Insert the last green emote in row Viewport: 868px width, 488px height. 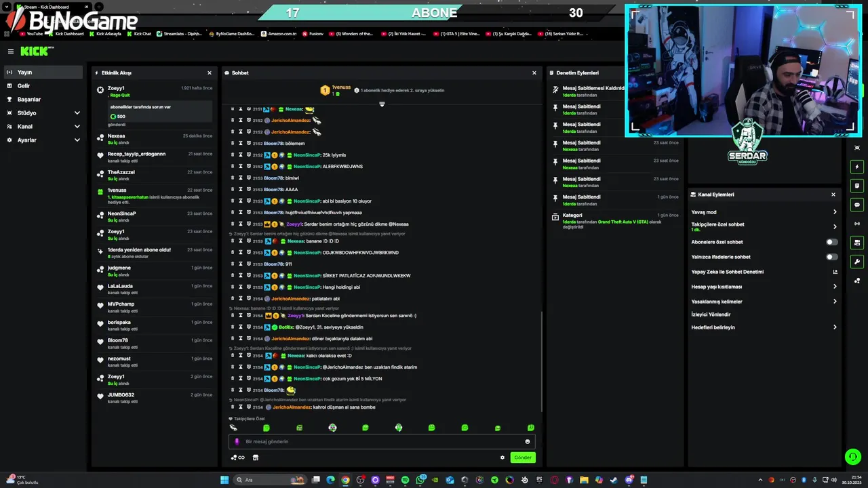coord(531,428)
